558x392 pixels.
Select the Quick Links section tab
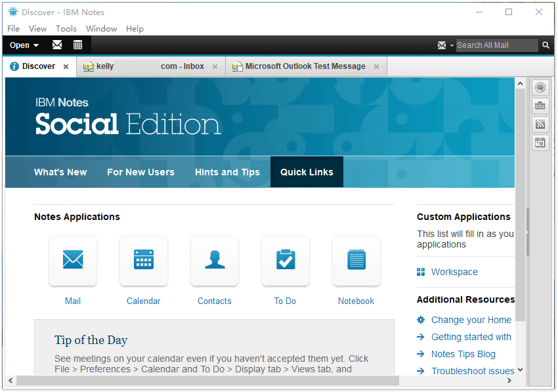(307, 172)
